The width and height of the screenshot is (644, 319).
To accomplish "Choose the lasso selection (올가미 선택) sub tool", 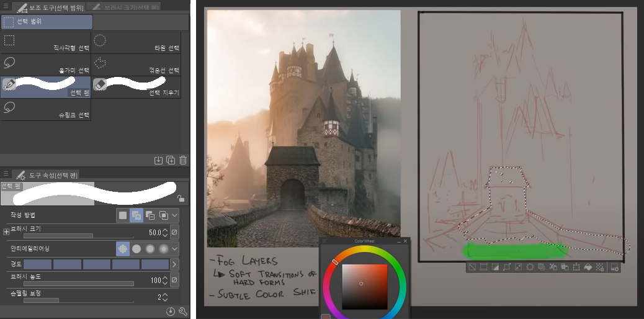I will pyautogui.click(x=46, y=64).
